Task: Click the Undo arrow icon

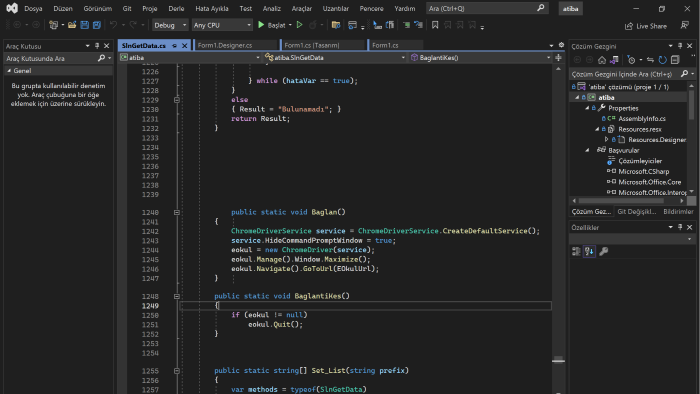Action: [x=113, y=25]
